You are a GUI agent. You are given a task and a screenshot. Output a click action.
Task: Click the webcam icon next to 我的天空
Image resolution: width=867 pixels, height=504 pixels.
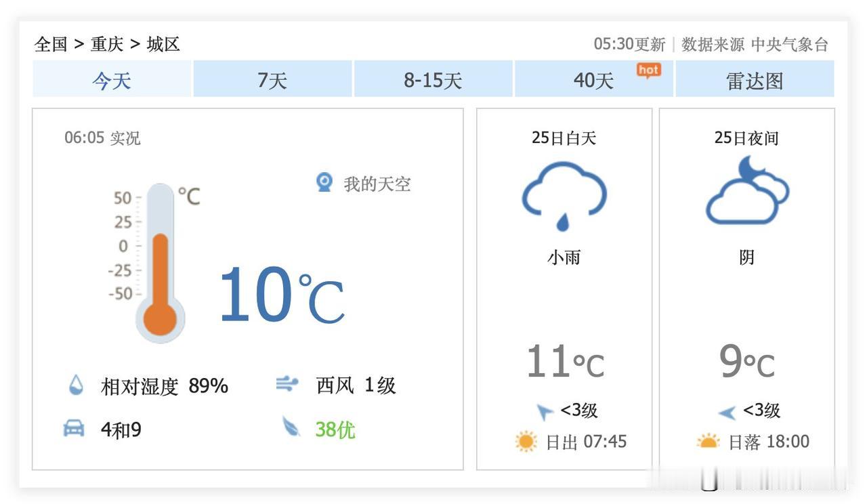pyautogui.click(x=324, y=182)
